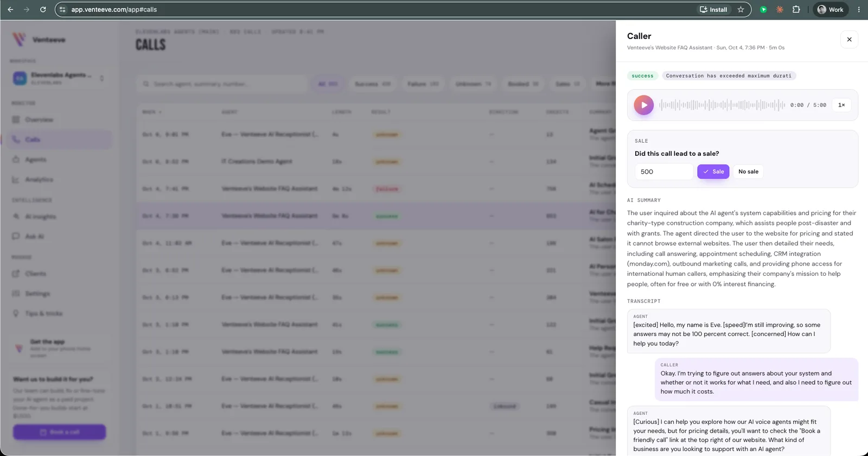Reload the current page
The image size is (868, 456).
[43, 9]
